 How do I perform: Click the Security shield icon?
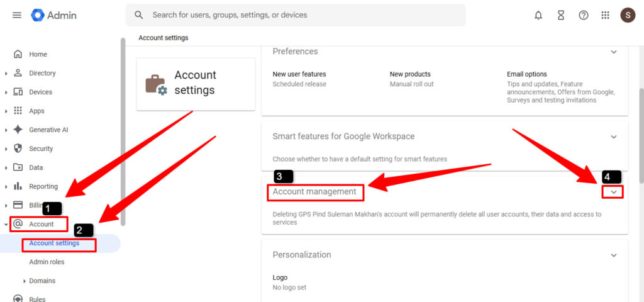pos(18,148)
